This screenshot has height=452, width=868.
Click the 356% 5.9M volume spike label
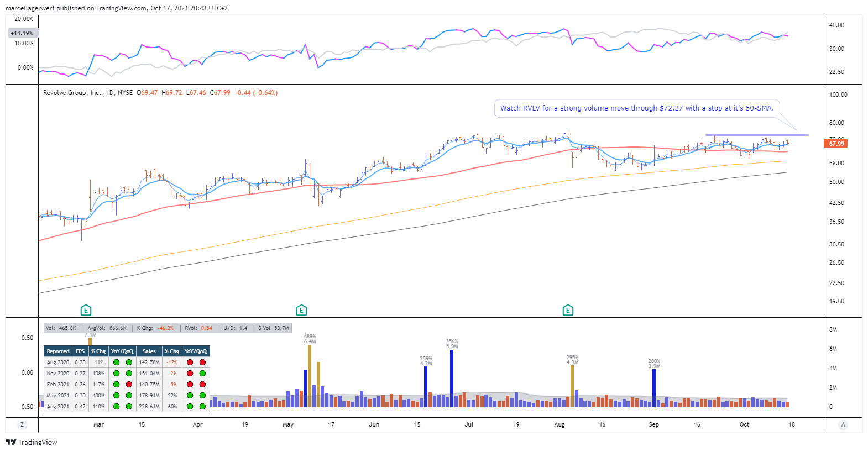pyautogui.click(x=452, y=344)
